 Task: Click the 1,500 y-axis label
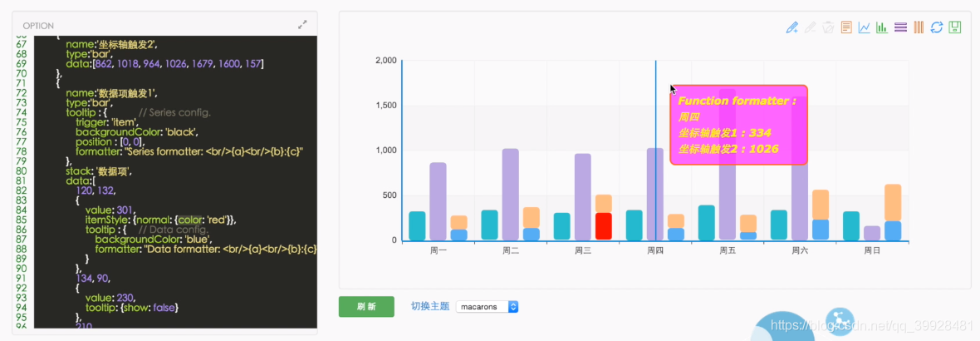click(385, 105)
